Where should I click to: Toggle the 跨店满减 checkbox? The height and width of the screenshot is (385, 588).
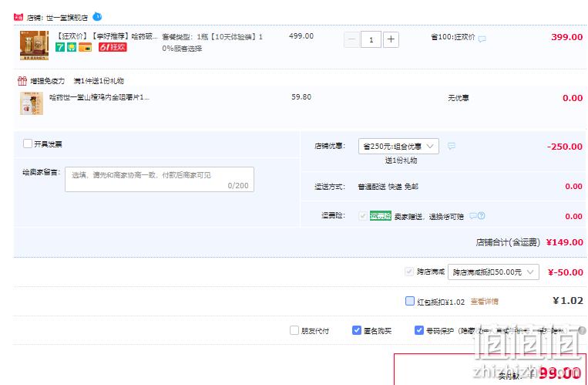pyautogui.click(x=409, y=271)
